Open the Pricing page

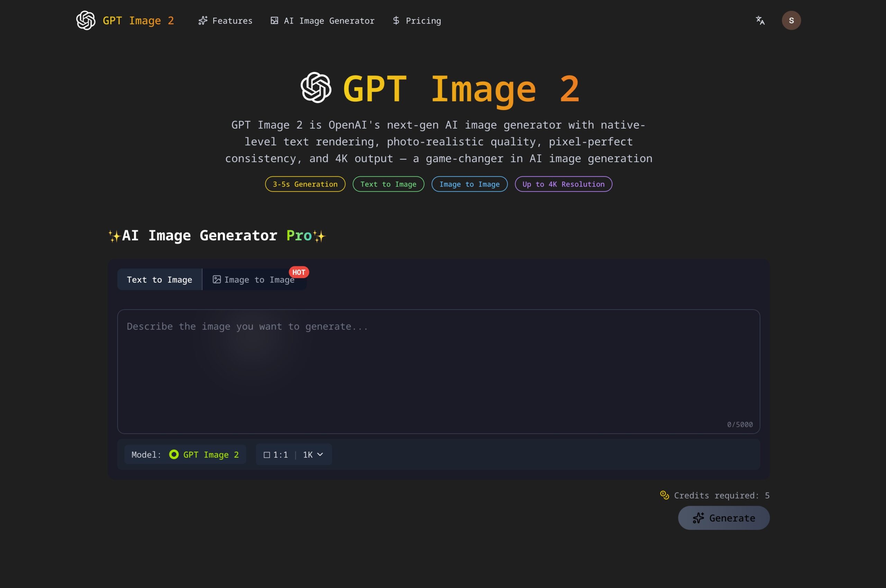click(417, 21)
